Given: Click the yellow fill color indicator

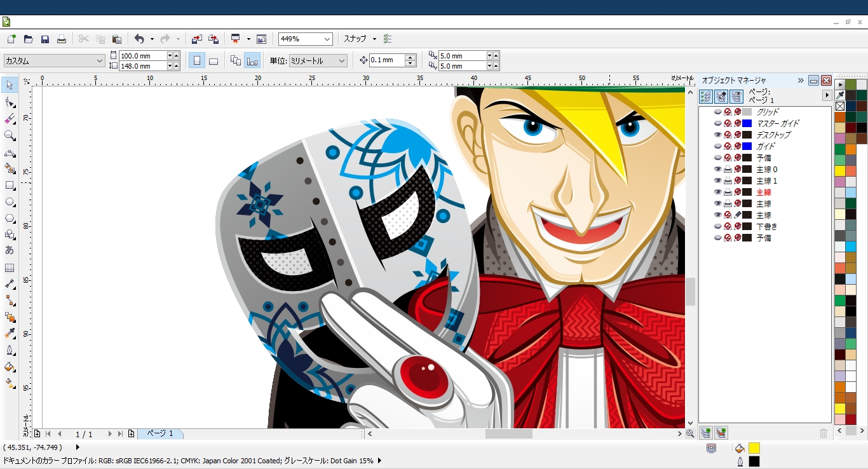Looking at the screenshot, I should [x=754, y=448].
